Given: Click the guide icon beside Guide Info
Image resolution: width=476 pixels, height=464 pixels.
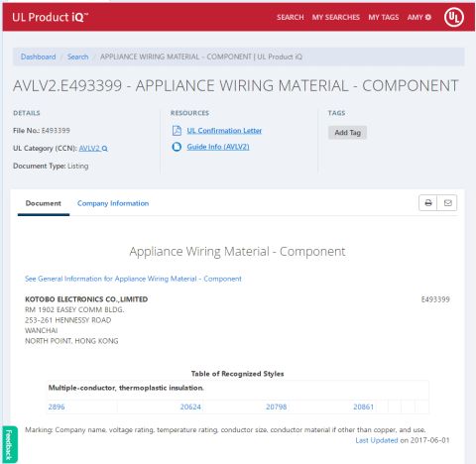Looking at the screenshot, I should coord(177,147).
